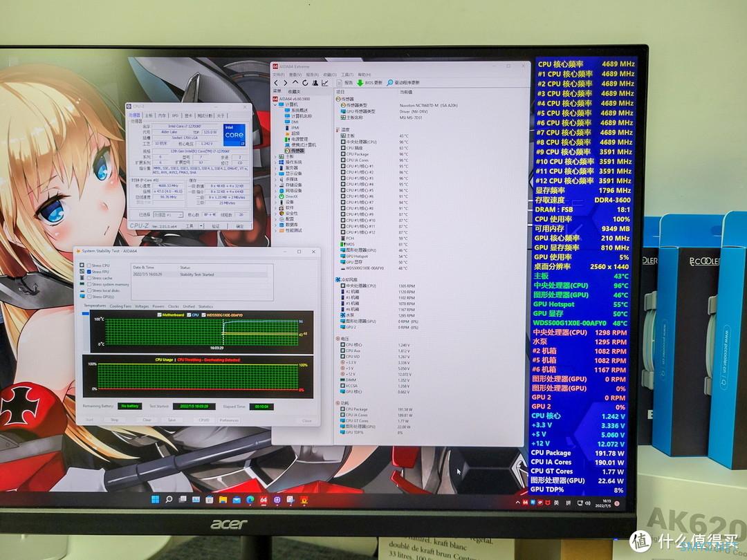Toggle WDS500G1X0E graph legend checkbox
The height and width of the screenshot is (560, 747).
point(204,315)
